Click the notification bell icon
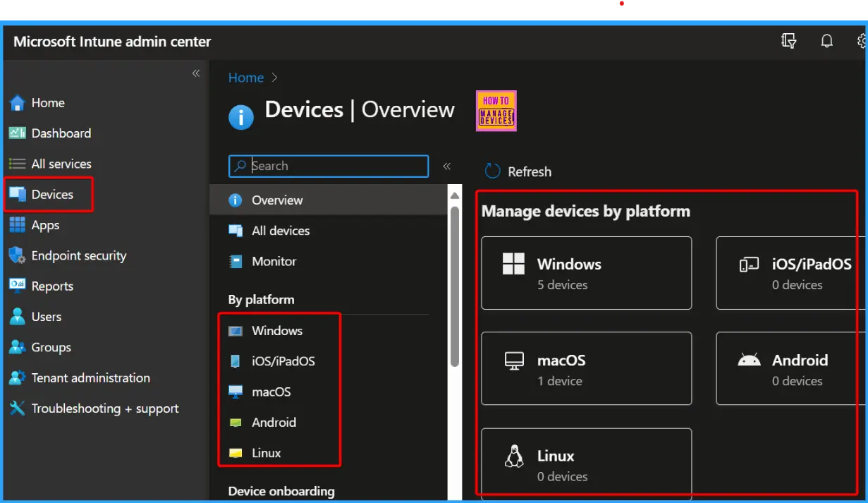 tap(826, 40)
